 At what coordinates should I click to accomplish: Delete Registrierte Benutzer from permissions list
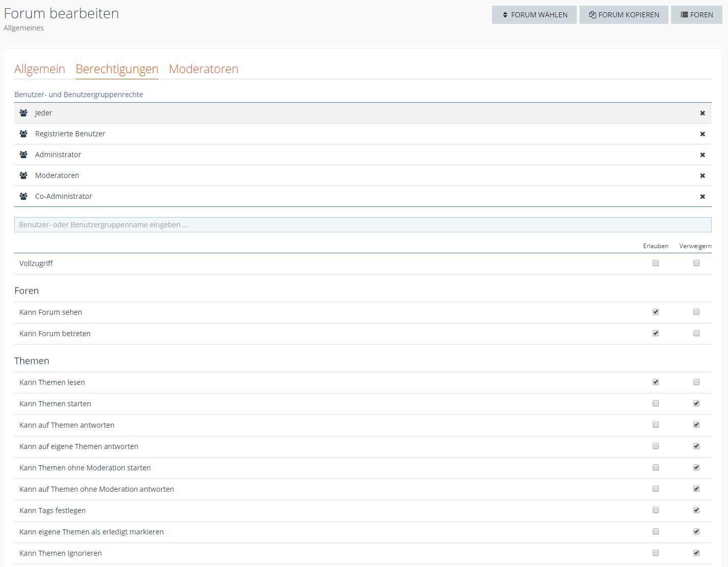(x=702, y=134)
